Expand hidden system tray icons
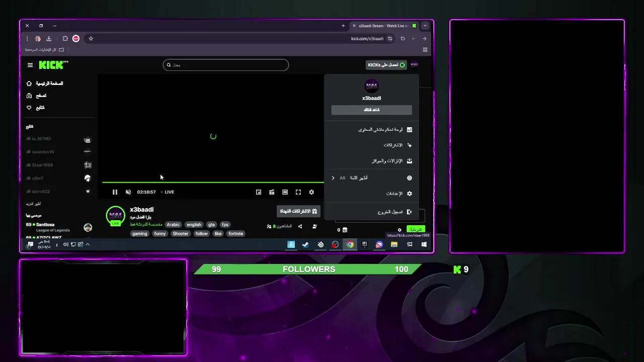The image size is (644, 362). click(x=88, y=244)
